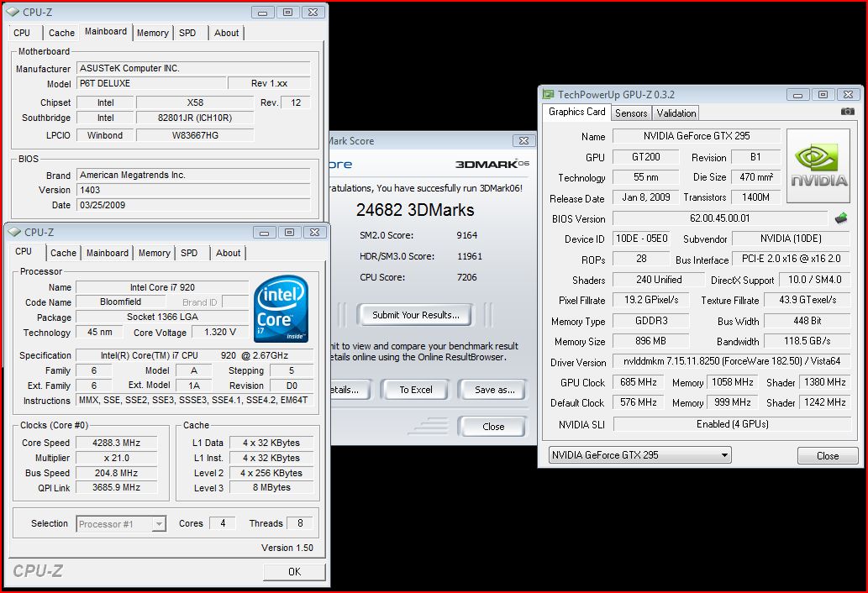Open Mainboard tab in lower CPU-Z window
Viewport: 868px width, 593px height.
tap(108, 253)
